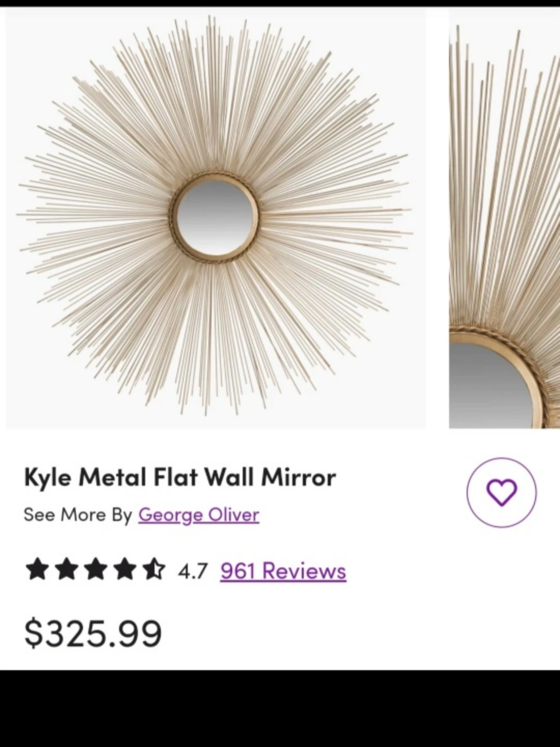Viewport: 560px width, 747px height.
Task: Click the white gap between product photos
Action: coord(438,218)
